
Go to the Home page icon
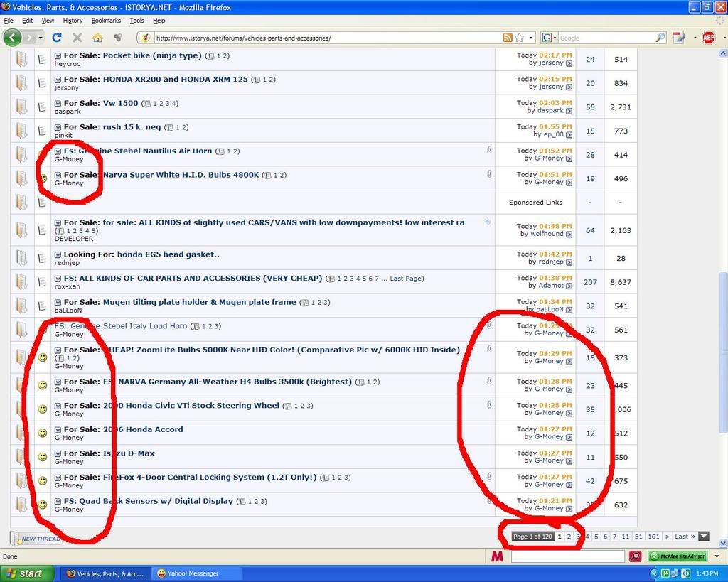[97, 38]
